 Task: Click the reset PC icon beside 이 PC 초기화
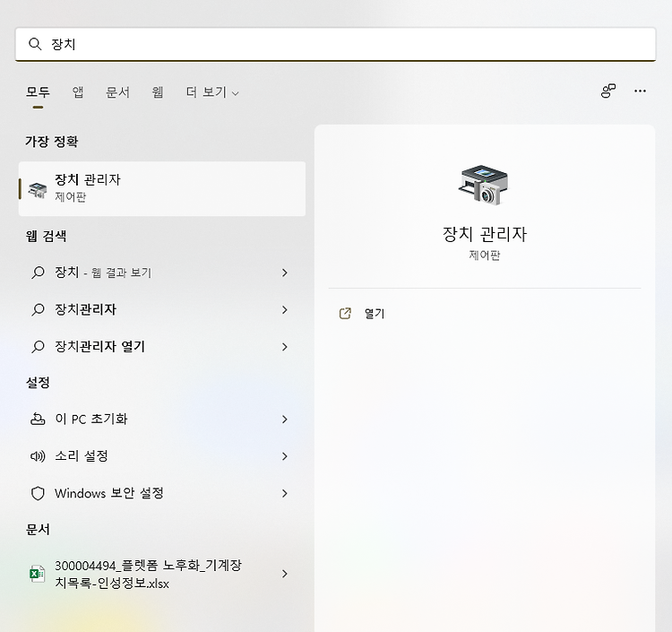[38, 419]
